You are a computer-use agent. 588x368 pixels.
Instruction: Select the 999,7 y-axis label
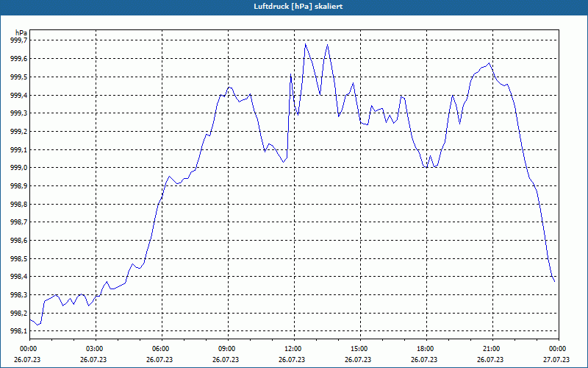point(18,40)
